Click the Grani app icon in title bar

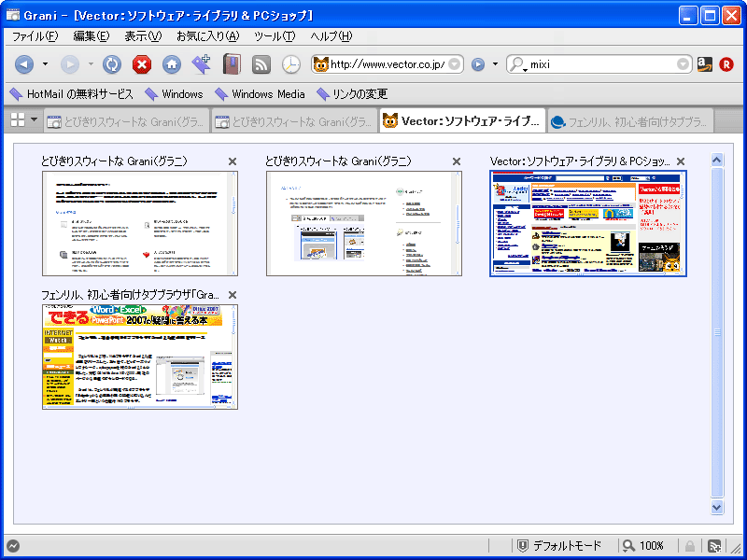pos(13,15)
